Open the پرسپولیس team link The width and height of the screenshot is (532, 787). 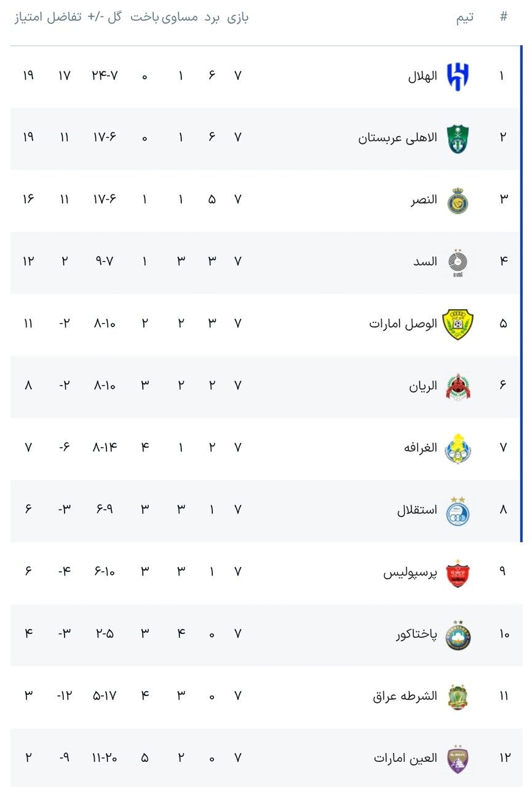pyautogui.click(x=410, y=572)
